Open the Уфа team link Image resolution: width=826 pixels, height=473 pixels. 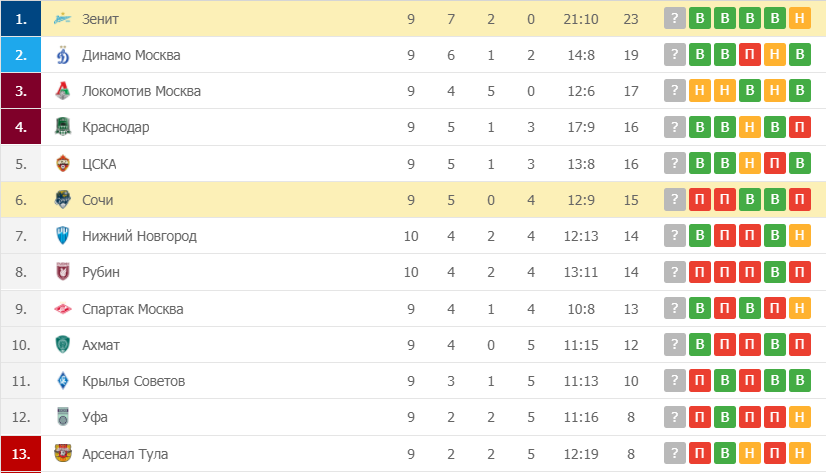click(x=95, y=417)
